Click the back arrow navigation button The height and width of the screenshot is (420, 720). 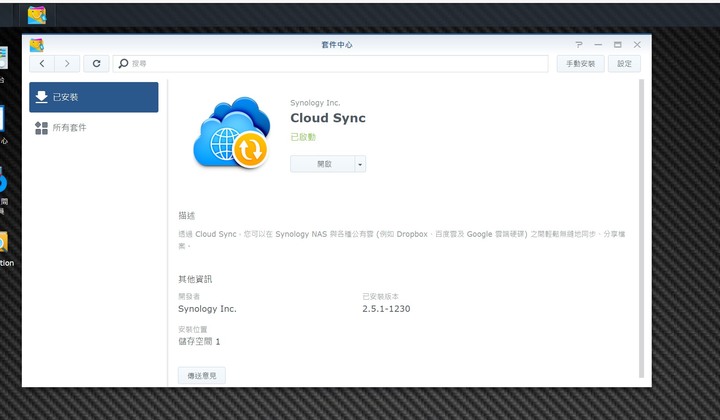tap(42, 63)
